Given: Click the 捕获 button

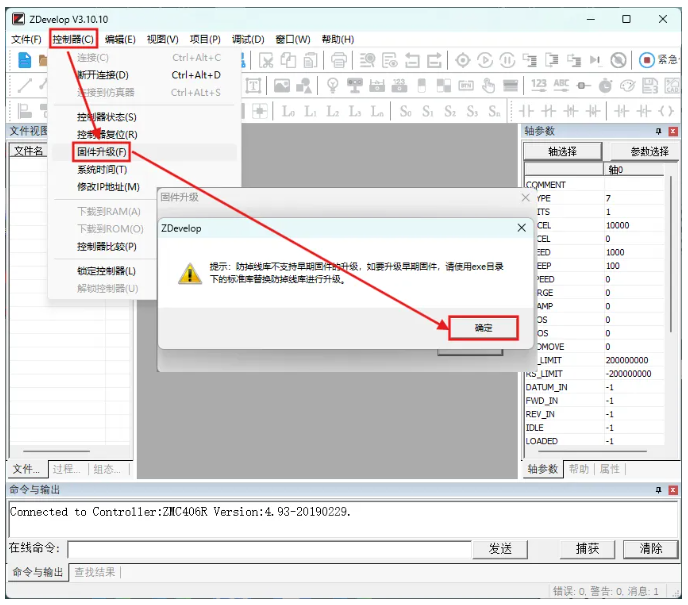Looking at the screenshot, I should coord(587,549).
